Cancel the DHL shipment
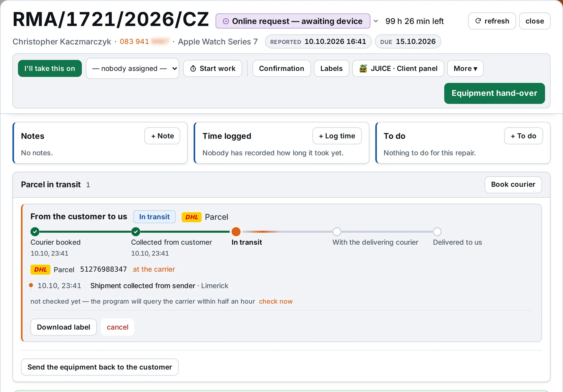The width and height of the screenshot is (563, 392). [x=118, y=327]
